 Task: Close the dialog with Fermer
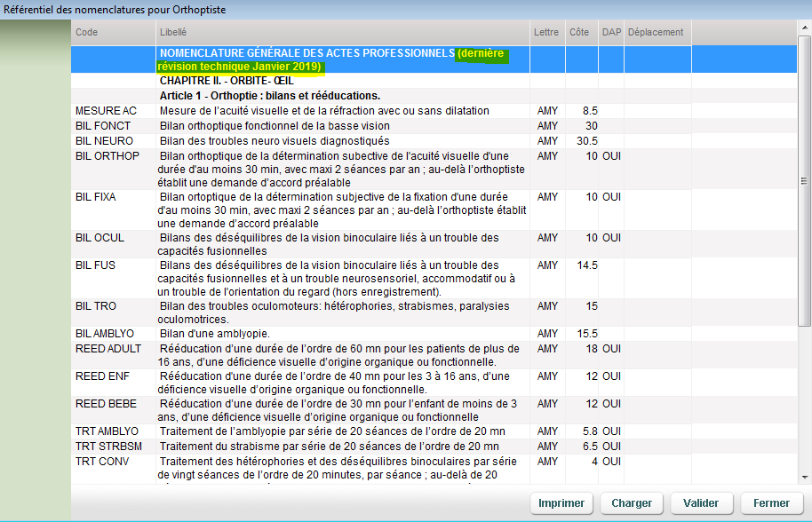point(771,502)
